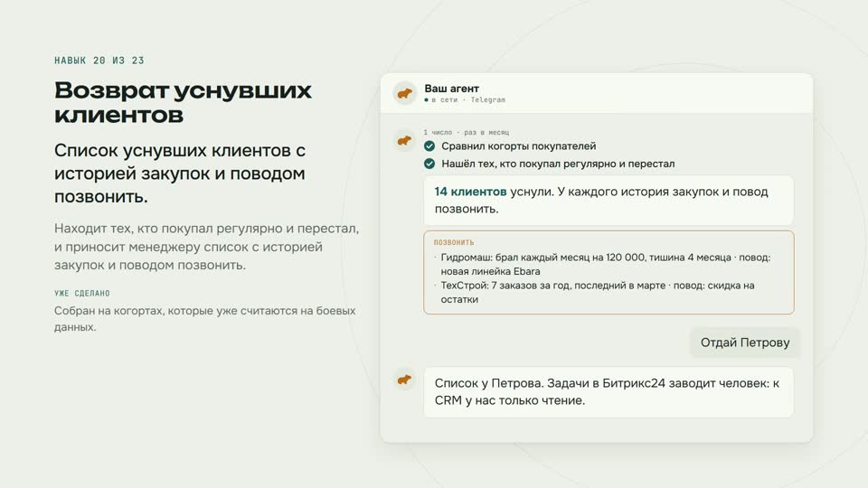The image size is (868, 488).
Task: Click 'Собран на когортах' description text
Action: [x=205, y=319]
